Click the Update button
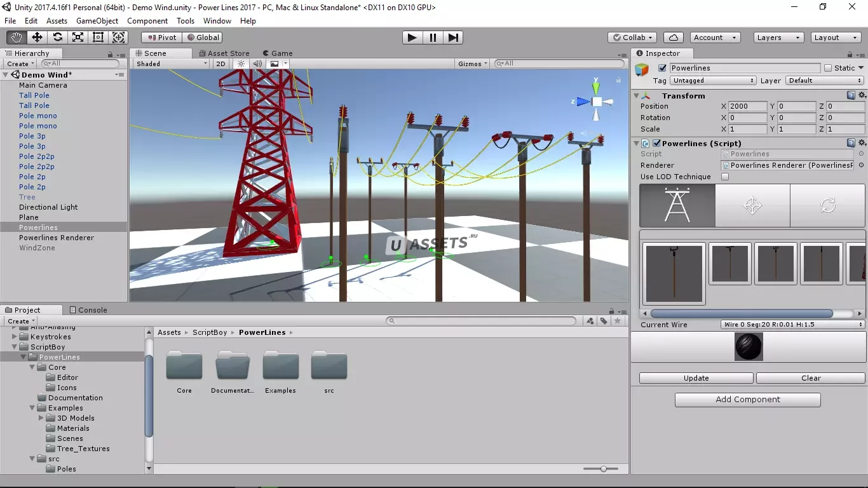The height and width of the screenshot is (488, 868). click(x=696, y=378)
